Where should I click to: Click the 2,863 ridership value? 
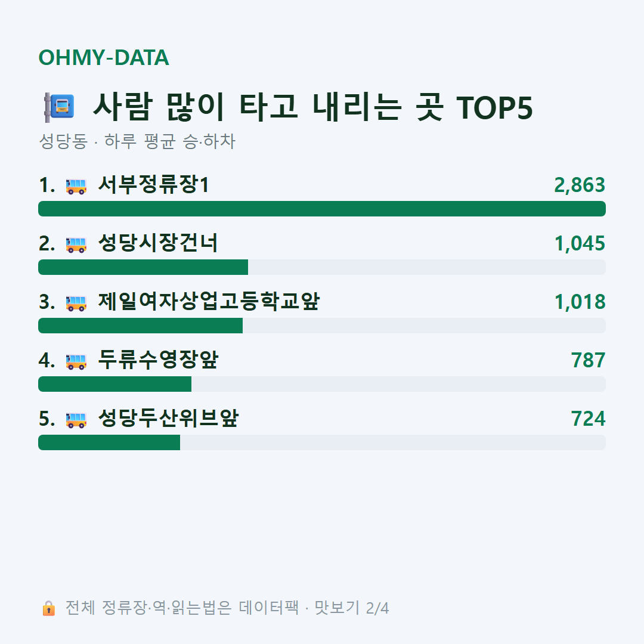[x=580, y=185]
